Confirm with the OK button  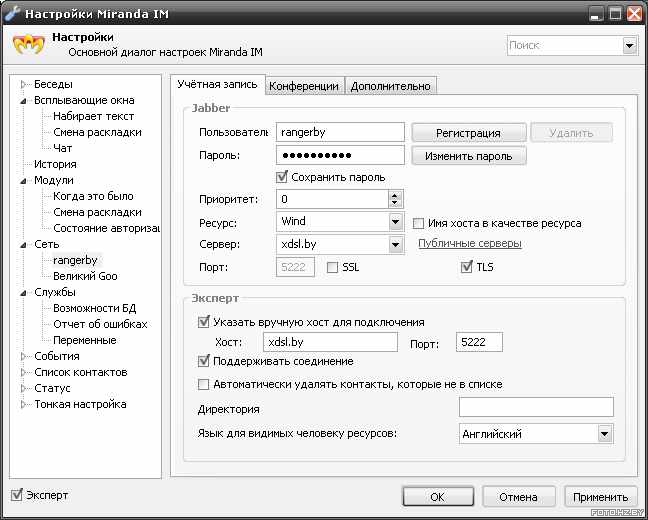coord(438,496)
